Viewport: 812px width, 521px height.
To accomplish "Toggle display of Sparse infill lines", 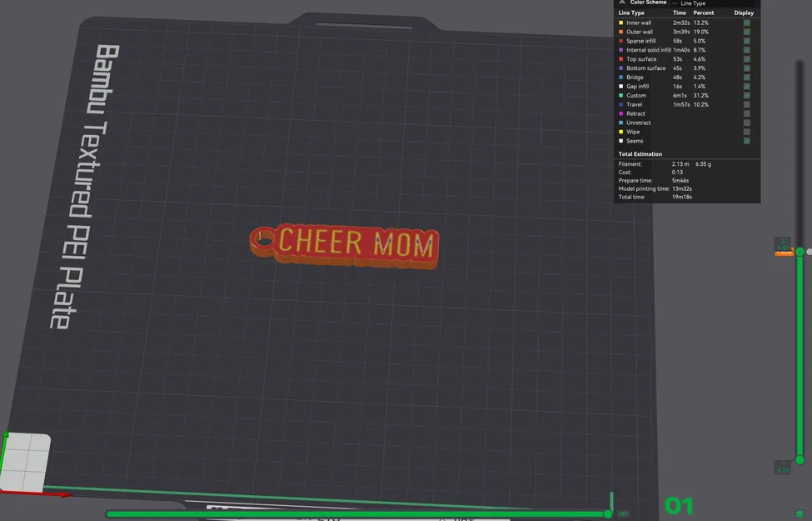I will pos(747,41).
